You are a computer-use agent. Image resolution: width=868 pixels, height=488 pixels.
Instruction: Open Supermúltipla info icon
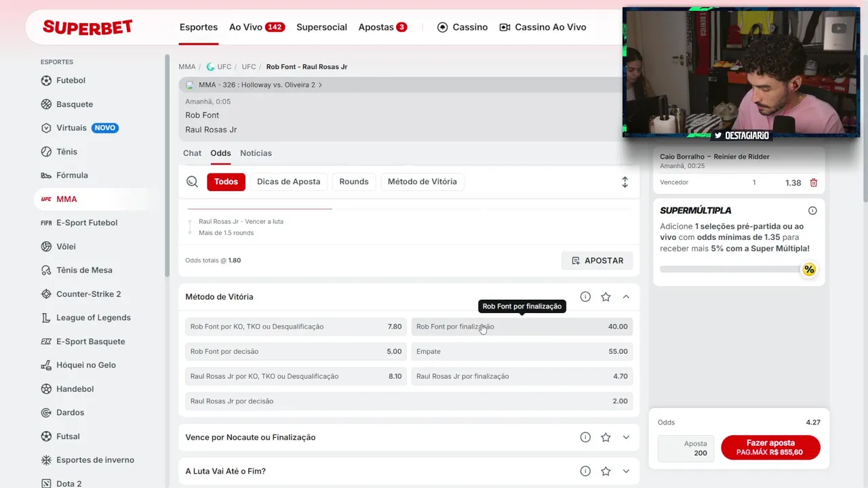coord(812,211)
